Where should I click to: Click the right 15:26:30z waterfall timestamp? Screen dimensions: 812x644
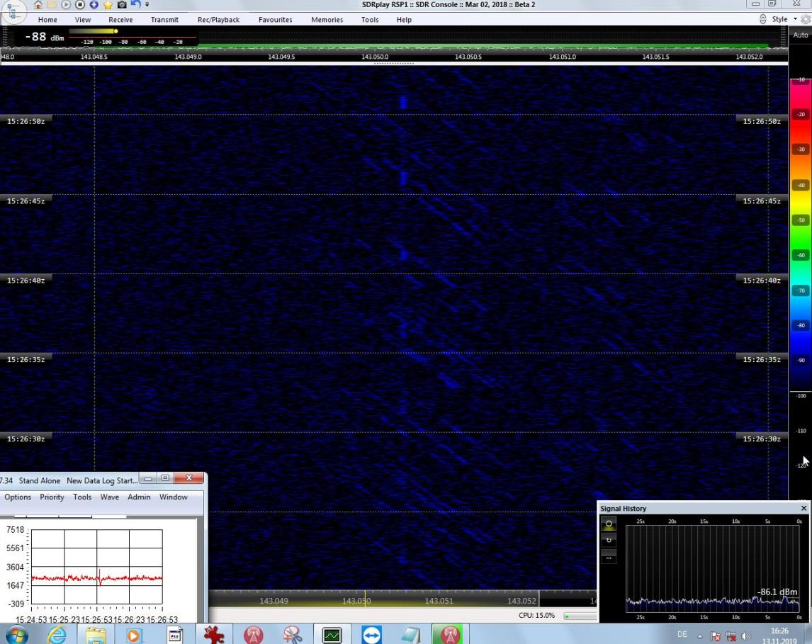762,439
